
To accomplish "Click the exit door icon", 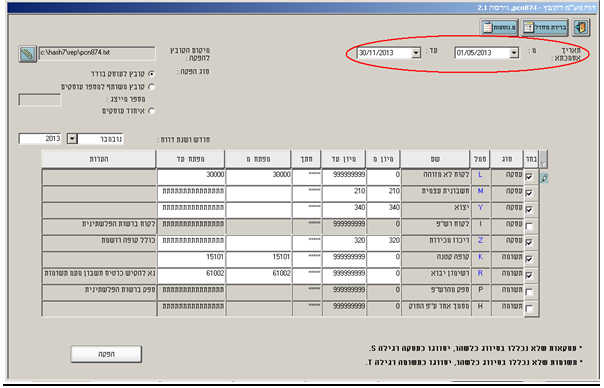I will (x=581, y=27).
